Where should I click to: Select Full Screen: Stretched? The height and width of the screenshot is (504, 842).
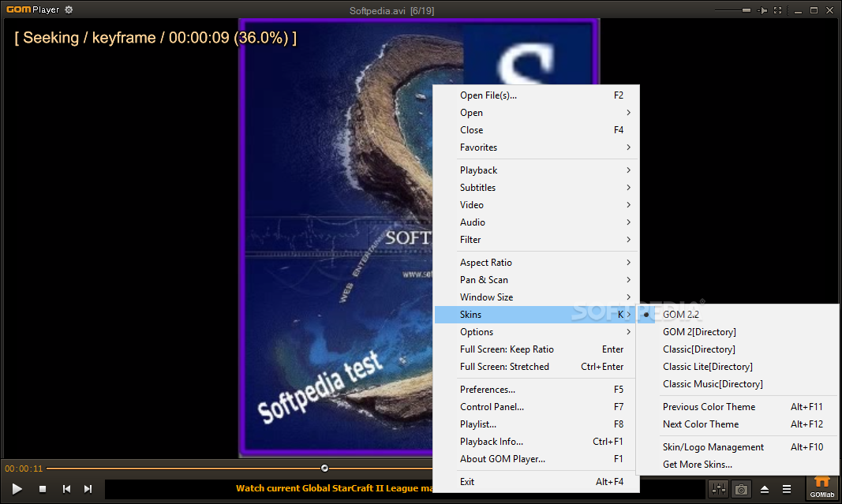536,367
